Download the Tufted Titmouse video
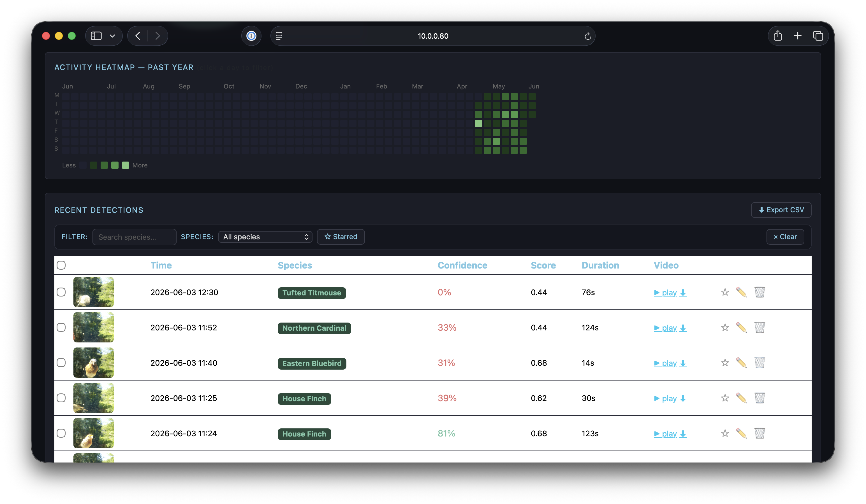The width and height of the screenshot is (866, 504). 683,293
